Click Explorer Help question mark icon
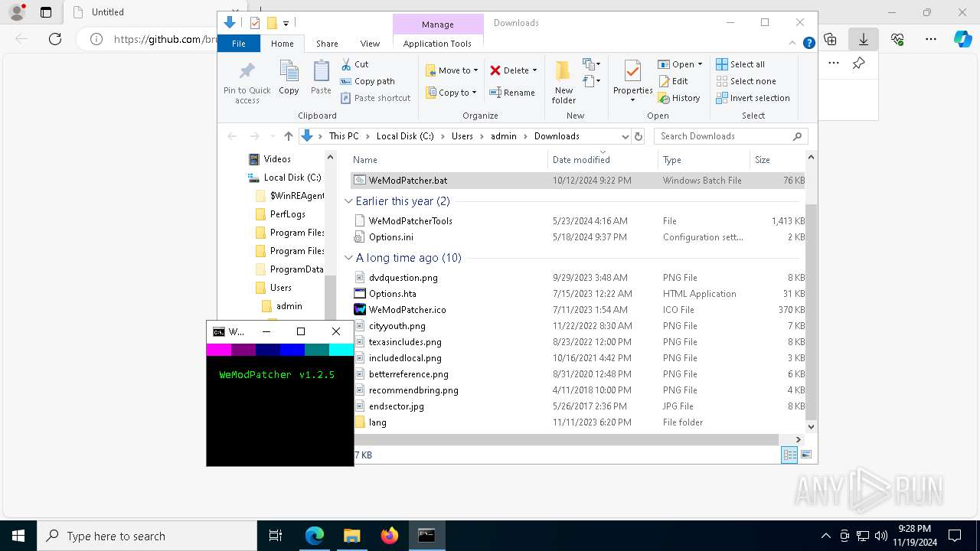Screen dimensions: 980x551 [808, 44]
